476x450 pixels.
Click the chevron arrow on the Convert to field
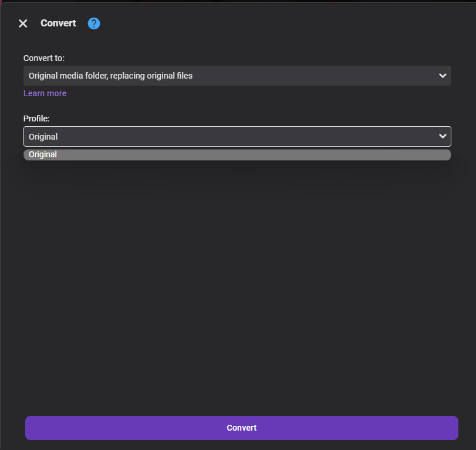point(443,76)
